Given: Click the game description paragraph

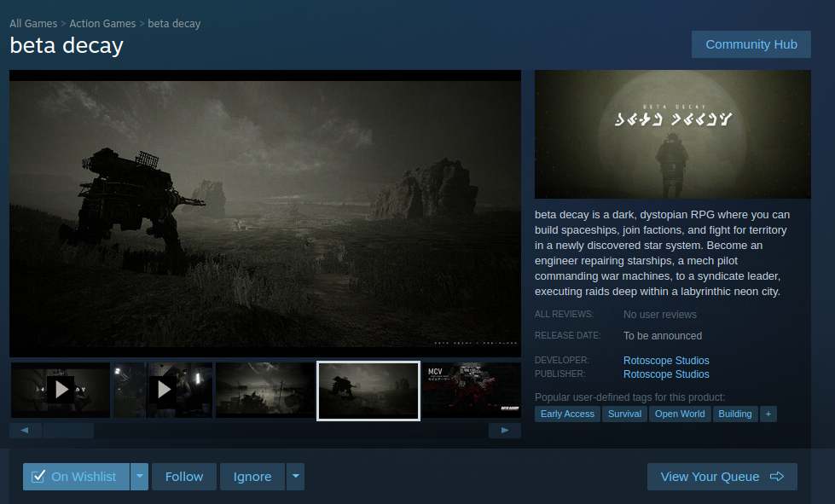Looking at the screenshot, I should [x=662, y=252].
